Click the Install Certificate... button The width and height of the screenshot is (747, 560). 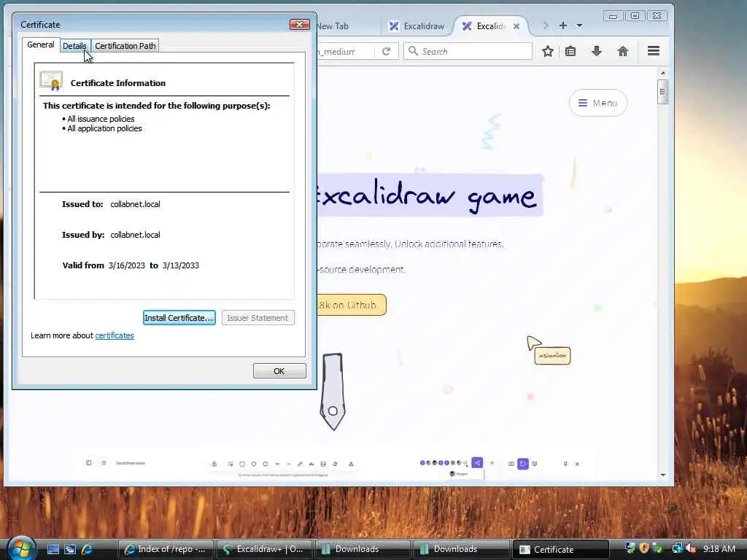pos(179,318)
